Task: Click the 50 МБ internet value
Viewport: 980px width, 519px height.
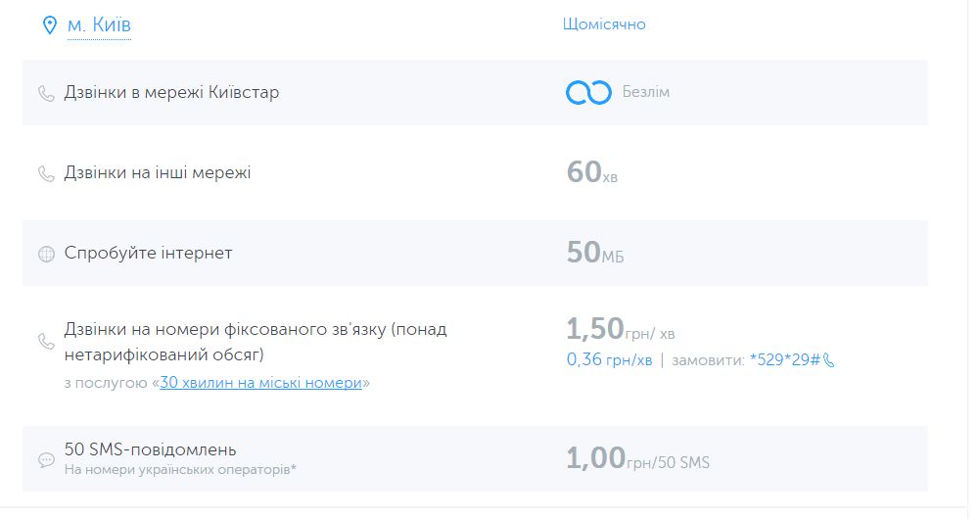Action: [x=595, y=253]
